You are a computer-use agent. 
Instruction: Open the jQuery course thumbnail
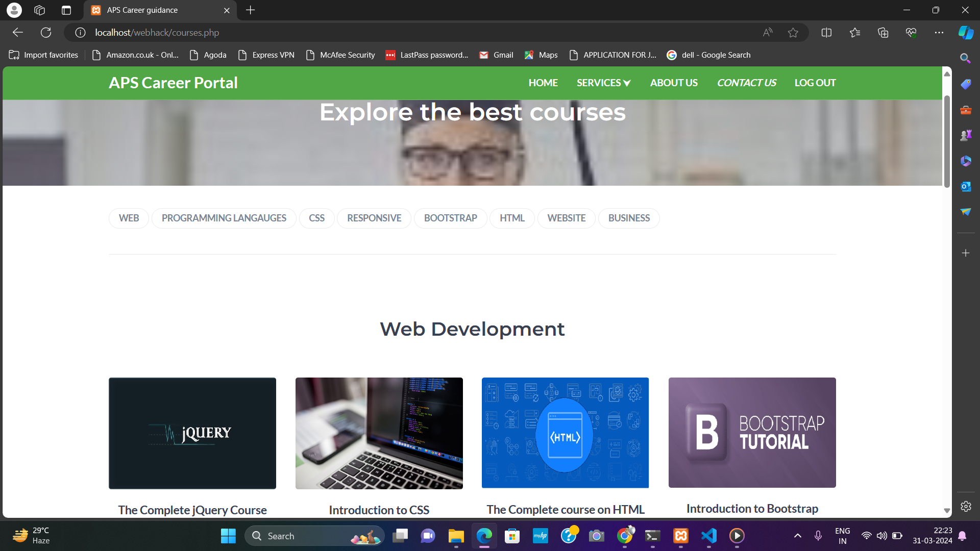(x=192, y=433)
